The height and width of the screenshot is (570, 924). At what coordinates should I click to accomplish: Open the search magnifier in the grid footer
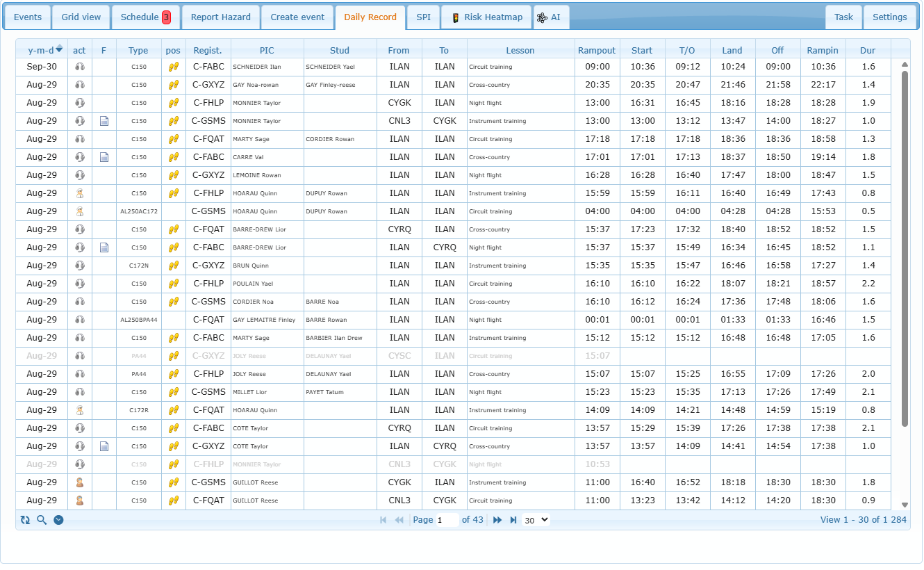42,520
